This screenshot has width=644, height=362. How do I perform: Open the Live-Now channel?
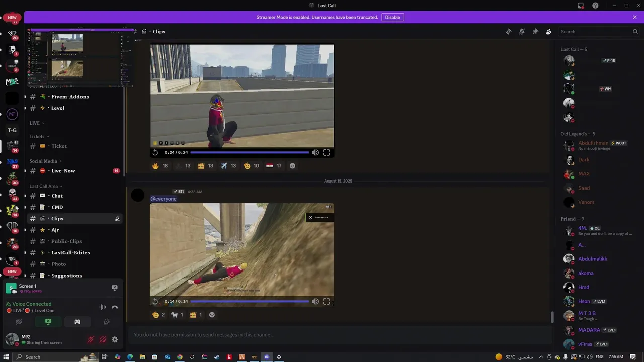click(74, 171)
